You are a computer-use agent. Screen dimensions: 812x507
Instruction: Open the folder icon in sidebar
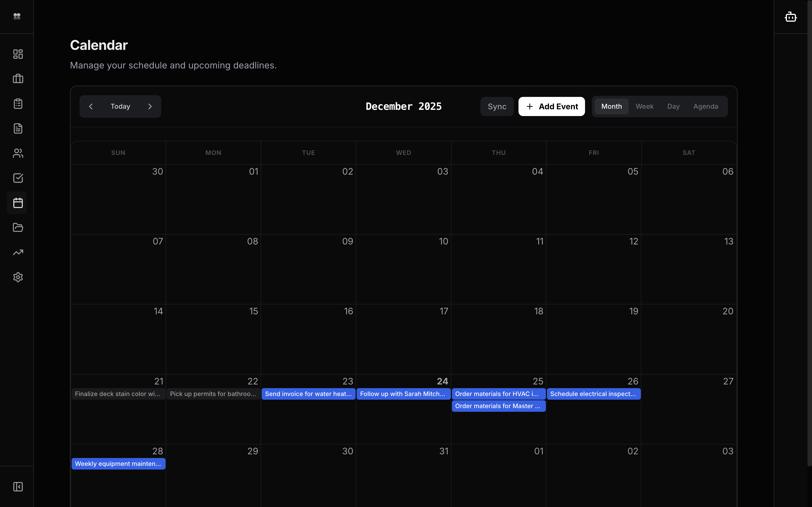18,228
